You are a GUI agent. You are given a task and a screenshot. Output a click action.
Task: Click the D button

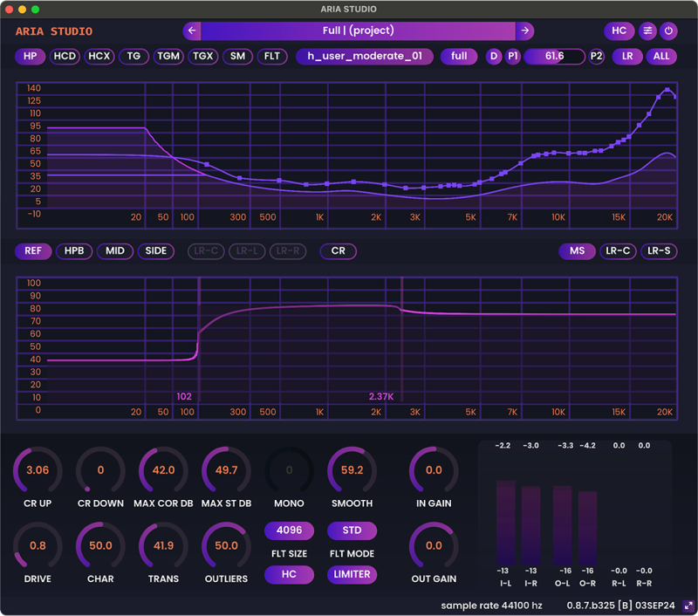pos(494,56)
